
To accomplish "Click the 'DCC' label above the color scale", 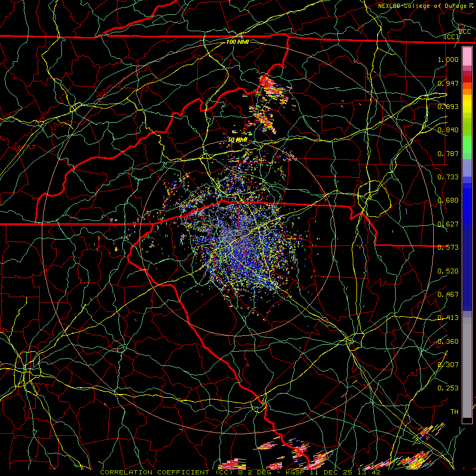I will 464,32.
